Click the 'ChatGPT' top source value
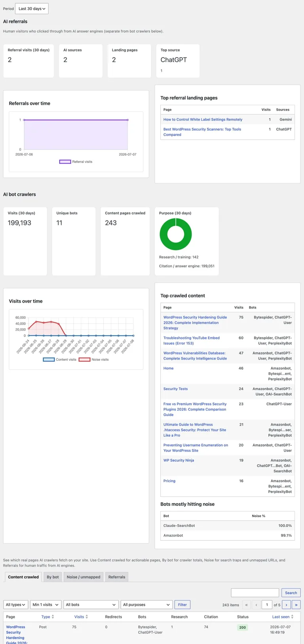 (x=174, y=60)
